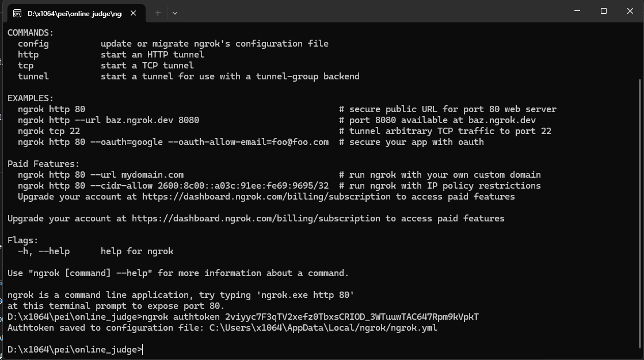644x360 pixels.
Task: Click the command prompt icon on the tab
Action: [x=17, y=14]
